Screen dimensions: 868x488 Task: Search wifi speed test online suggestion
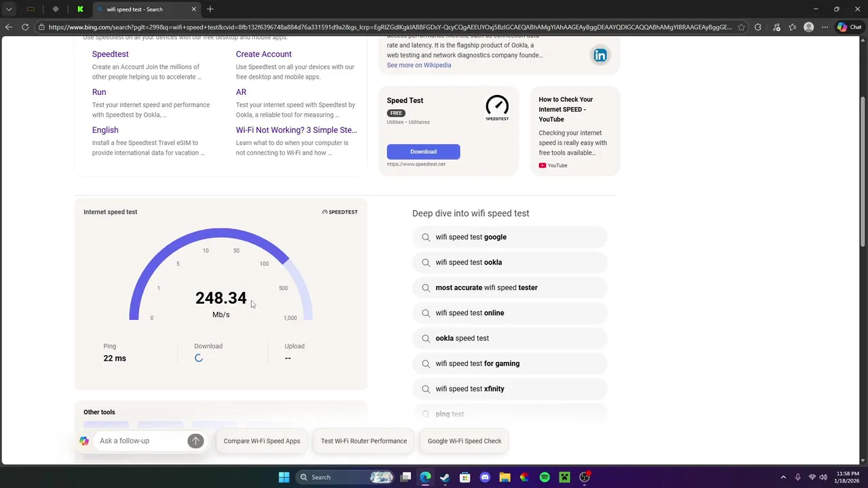coord(509,313)
